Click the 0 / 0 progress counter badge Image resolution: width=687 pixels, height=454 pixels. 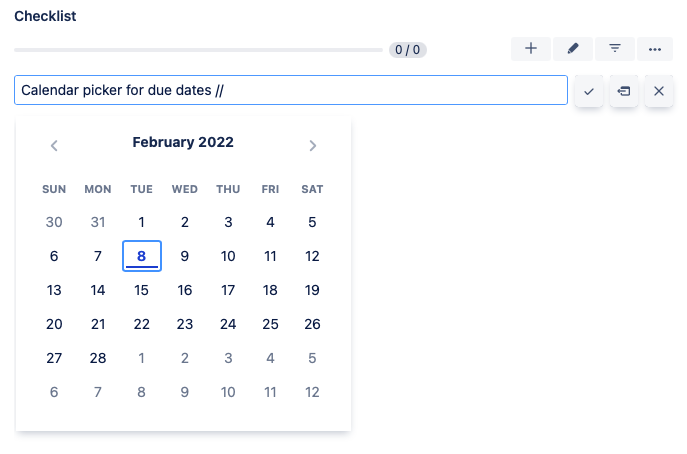click(x=408, y=49)
